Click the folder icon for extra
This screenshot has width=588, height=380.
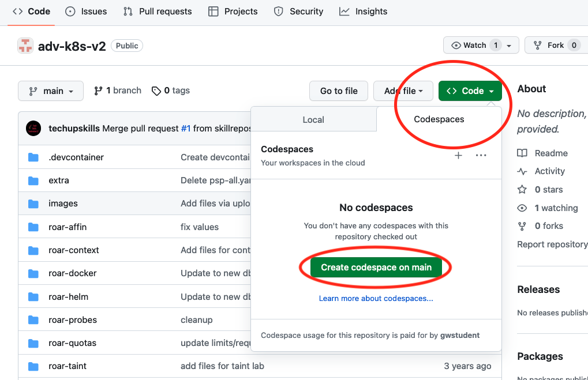point(33,180)
